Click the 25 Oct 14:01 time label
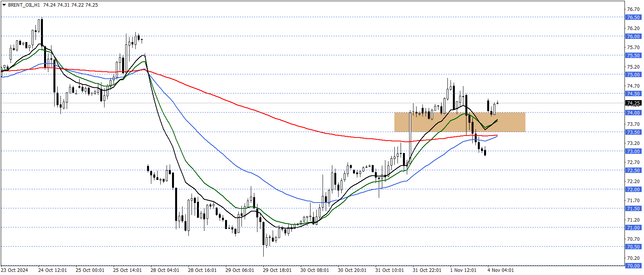The width and height of the screenshot is (644, 275). coord(127,270)
